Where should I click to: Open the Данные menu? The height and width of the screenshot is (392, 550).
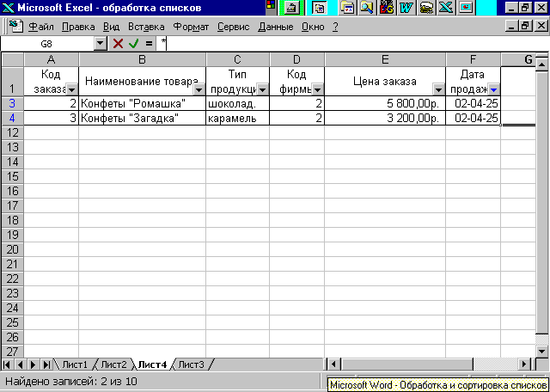coord(276,27)
